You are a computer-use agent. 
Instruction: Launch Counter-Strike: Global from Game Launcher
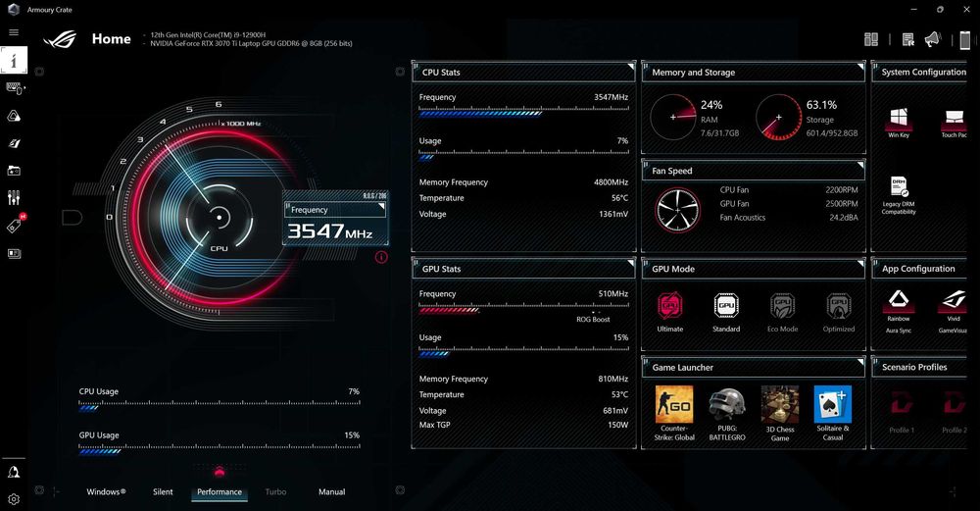(674, 413)
